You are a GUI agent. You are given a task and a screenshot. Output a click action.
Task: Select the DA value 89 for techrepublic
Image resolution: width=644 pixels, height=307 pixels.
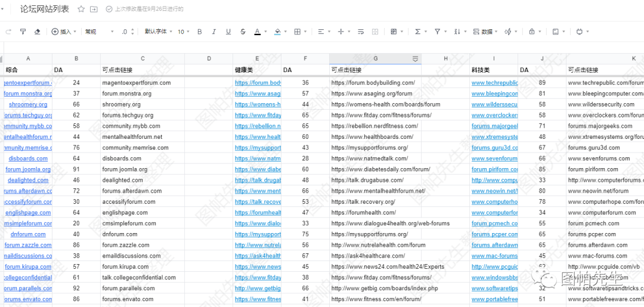[x=541, y=82]
